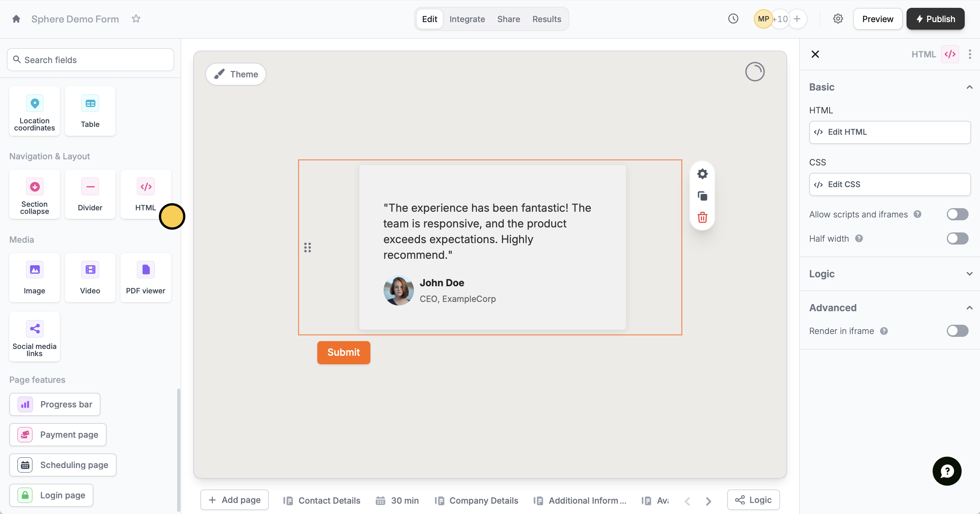Add the PDF viewer field
The height and width of the screenshot is (514, 980).
[145, 278]
